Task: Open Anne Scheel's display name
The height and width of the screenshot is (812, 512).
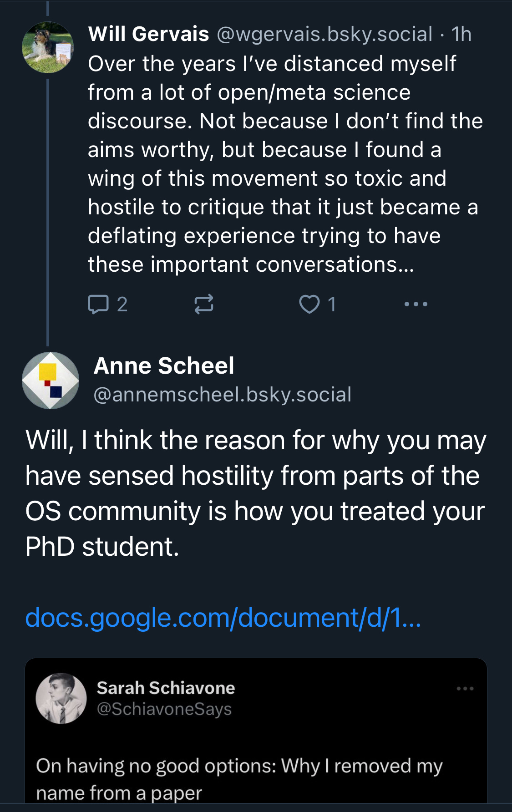Action: click(164, 365)
